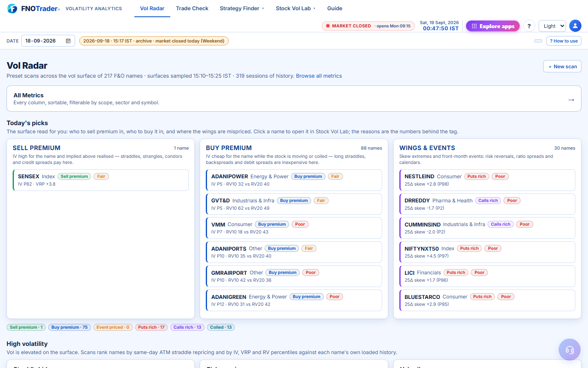
Task: Select the Calls rich · 13 chip
Action: pos(187,327)
